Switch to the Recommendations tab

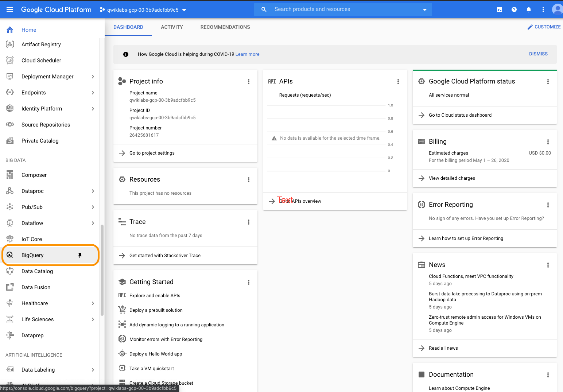[225, 27]
